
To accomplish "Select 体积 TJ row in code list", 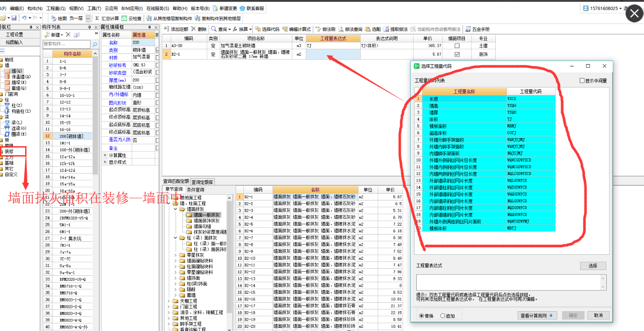I will [x=485, y=119].
